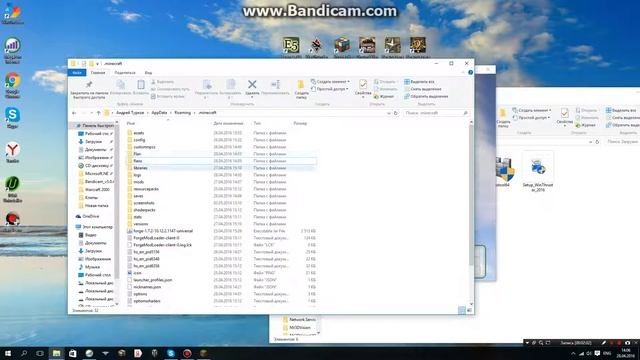Click the Windows Start button

coord(7,353)
